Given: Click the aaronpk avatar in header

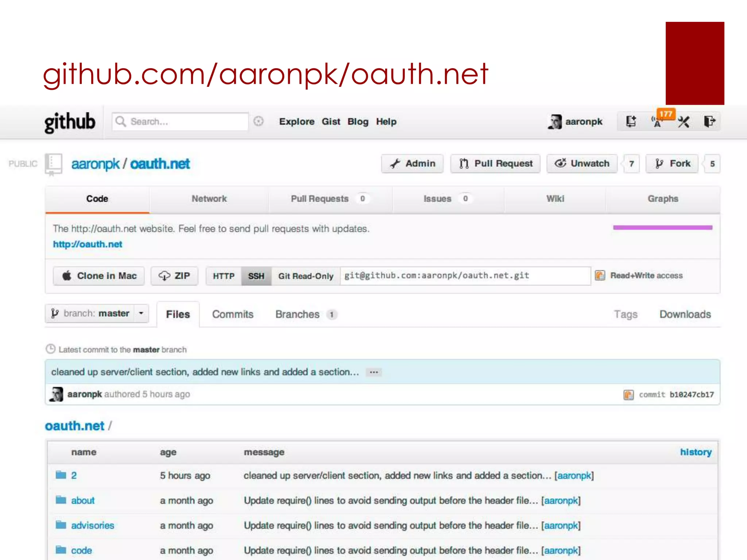Looking at the screenshot, I should point(555,122).
